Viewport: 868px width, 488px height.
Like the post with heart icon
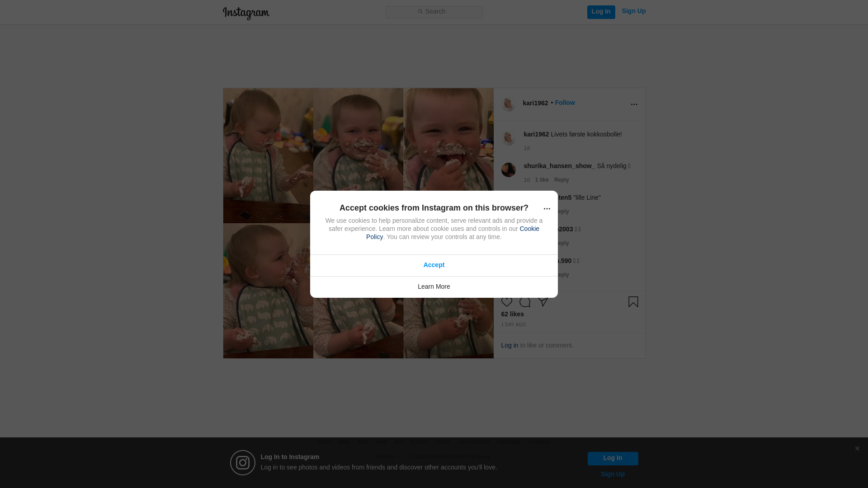click(x=507, y=302)
